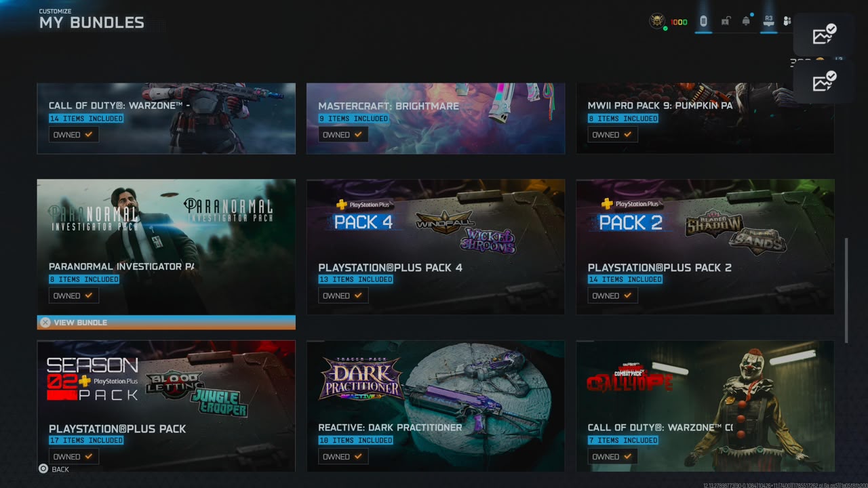The height and width of the screenshot is (488, 868).
Task: Click the Bladed Shadow emblem on Pack 2
Action: [714, 225]
